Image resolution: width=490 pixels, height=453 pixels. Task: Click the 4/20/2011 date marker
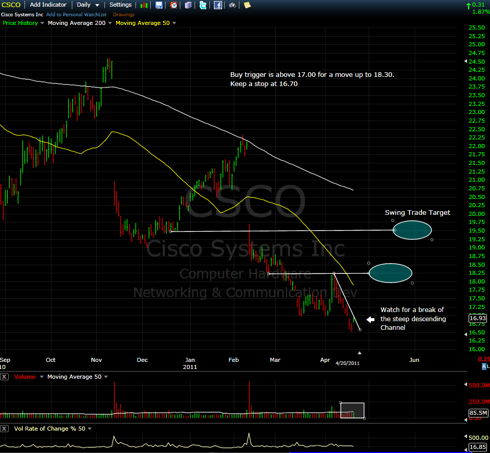coord(347,363)
